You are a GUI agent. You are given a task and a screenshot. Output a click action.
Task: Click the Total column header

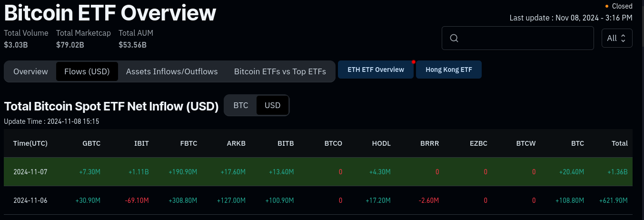click(x=620, y=143)
